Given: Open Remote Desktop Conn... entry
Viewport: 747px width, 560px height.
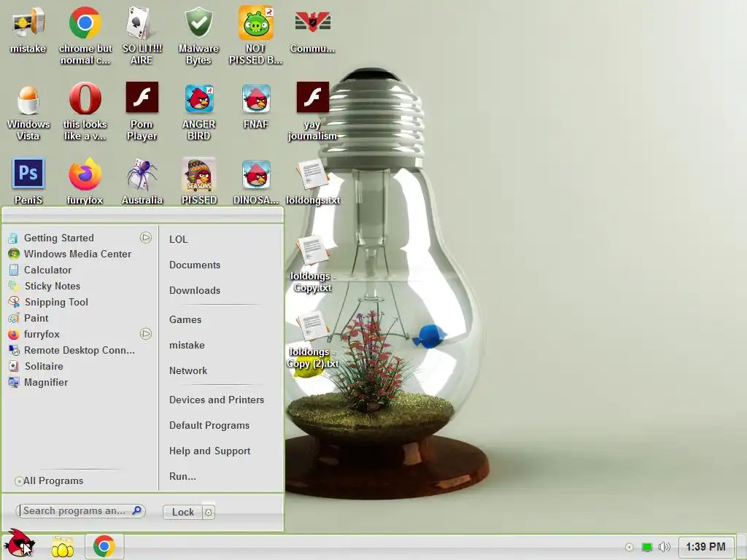Looking at the screenshot, I should 79,351.
